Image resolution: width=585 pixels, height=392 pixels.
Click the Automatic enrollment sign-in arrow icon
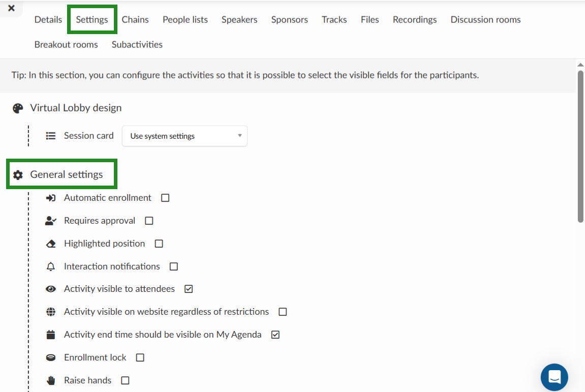51,197
